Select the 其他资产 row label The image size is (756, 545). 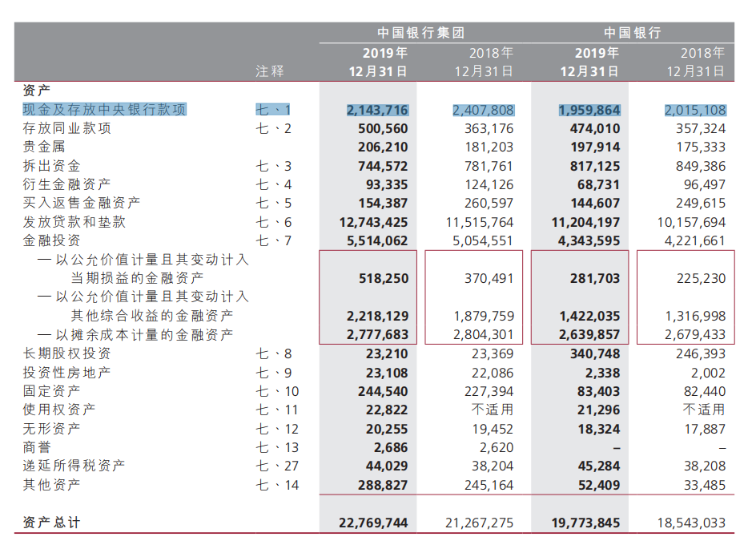click(51, 485)
